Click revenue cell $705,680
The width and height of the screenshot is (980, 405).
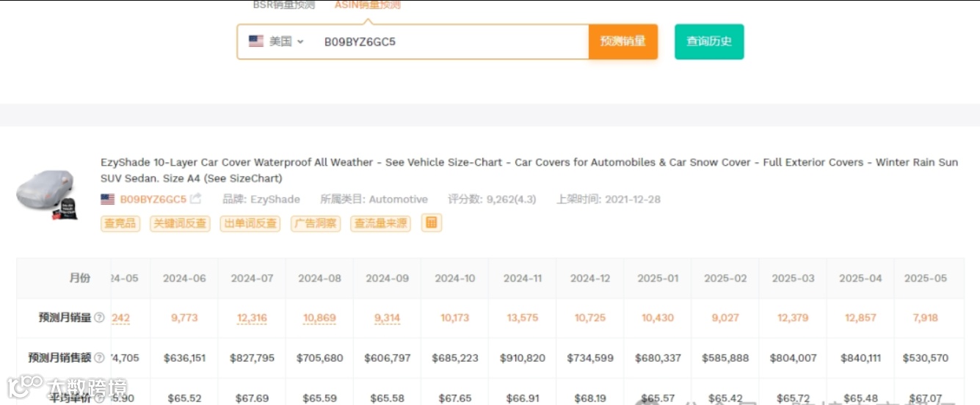pyautogui.click(x=319, y=358)
